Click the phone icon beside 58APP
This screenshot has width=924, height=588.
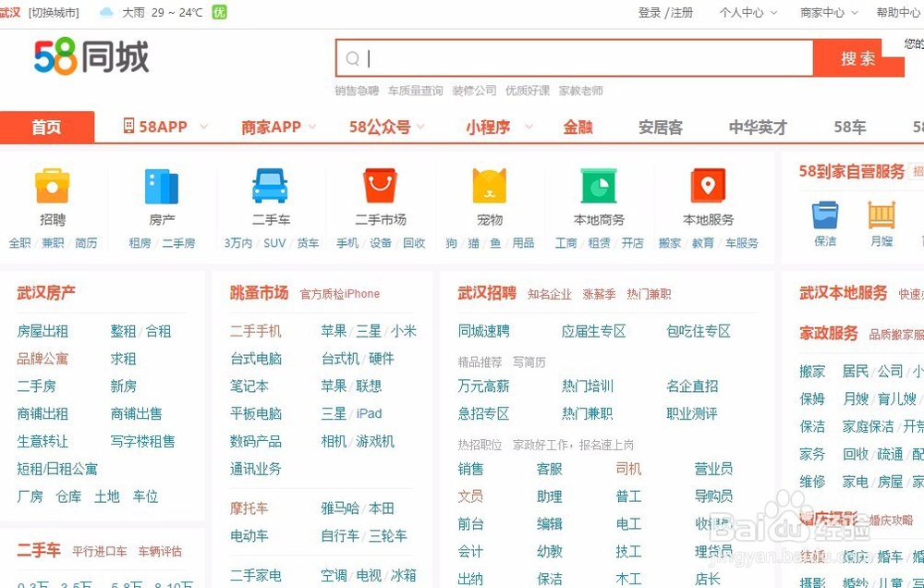click(x=128, y=126)
